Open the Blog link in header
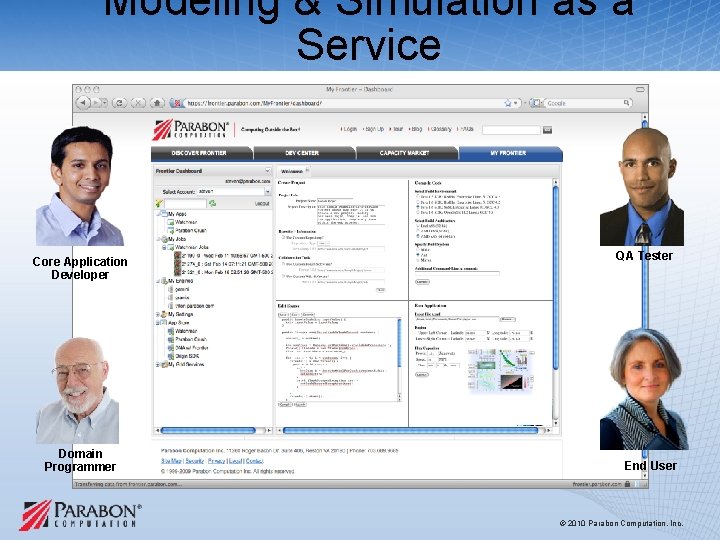 point(416,129)
